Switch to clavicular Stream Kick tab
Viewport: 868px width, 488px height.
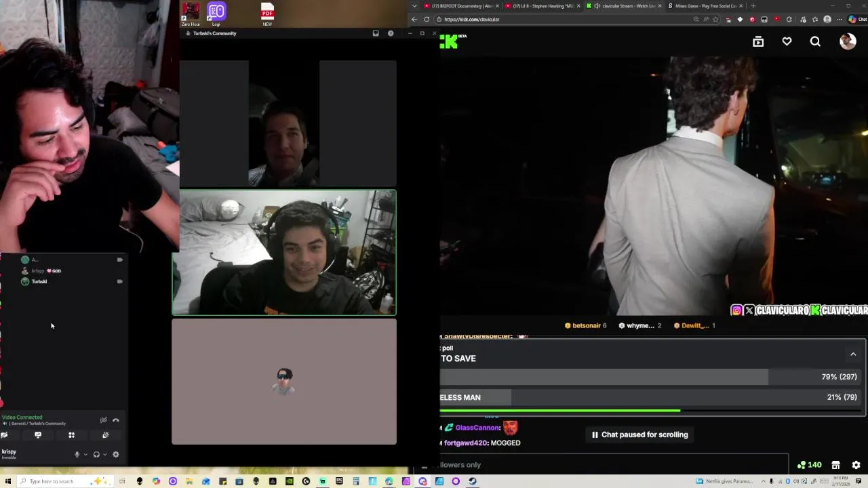point(624,6)
